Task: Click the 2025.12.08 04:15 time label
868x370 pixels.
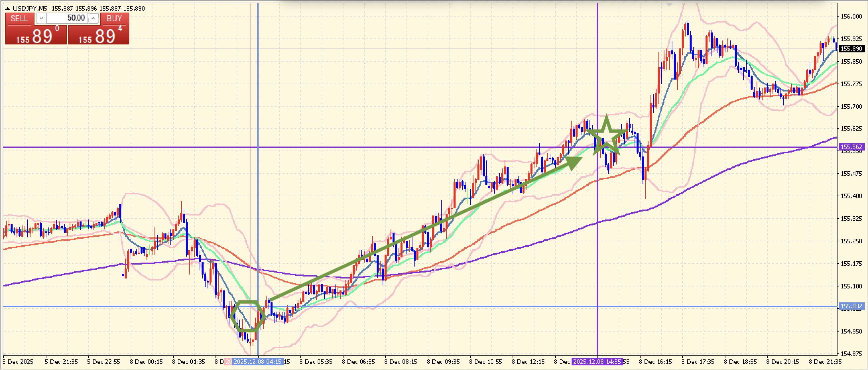Action: pyautogui.click(x=257, y=362)
